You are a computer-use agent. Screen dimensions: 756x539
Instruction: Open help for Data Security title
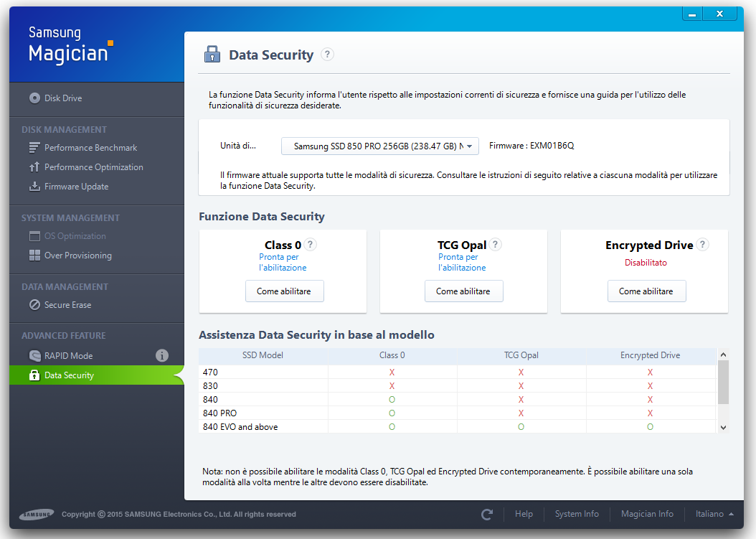(x=327, y=55)
